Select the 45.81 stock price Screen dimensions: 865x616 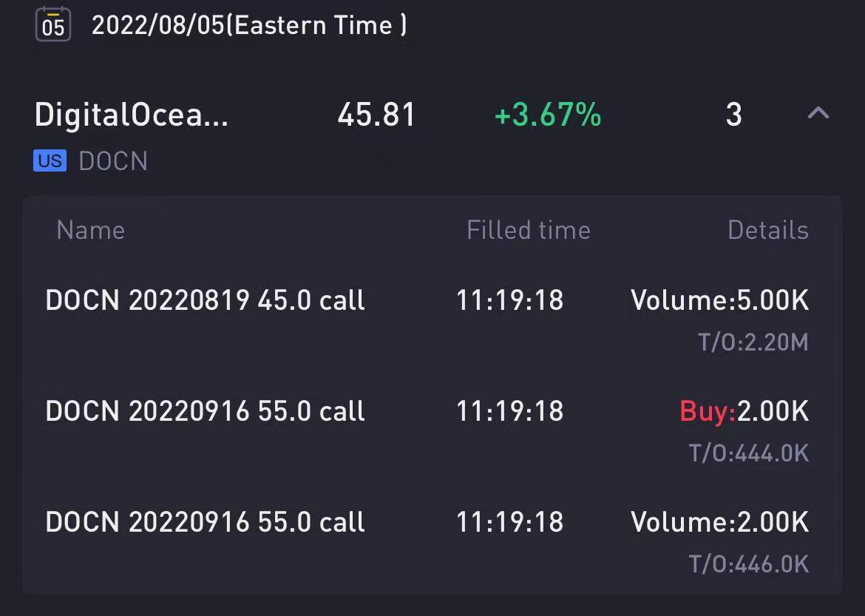pyautogui.click(x=376, y=115)
